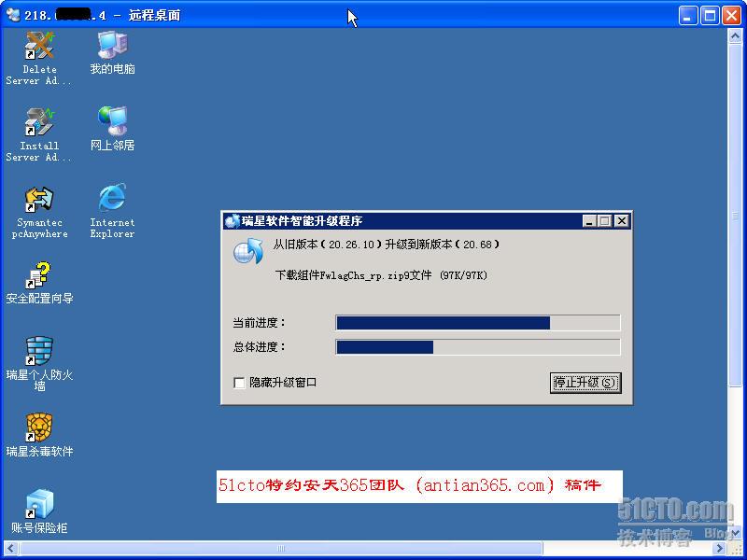Open the 账号保险柜 desktop icon
Image resolution: width=747 pixels, height=560 pixels.
click(x=39, y=511)
